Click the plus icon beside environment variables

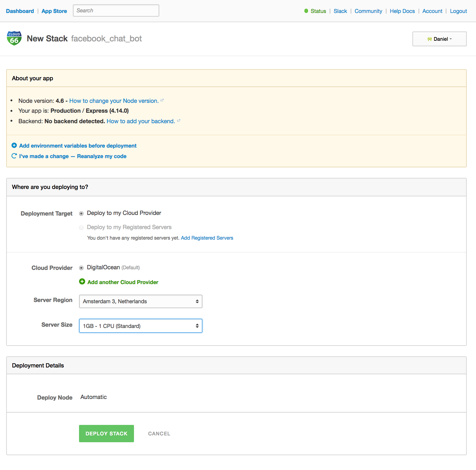pyautogui.click(x=14, y=145)
